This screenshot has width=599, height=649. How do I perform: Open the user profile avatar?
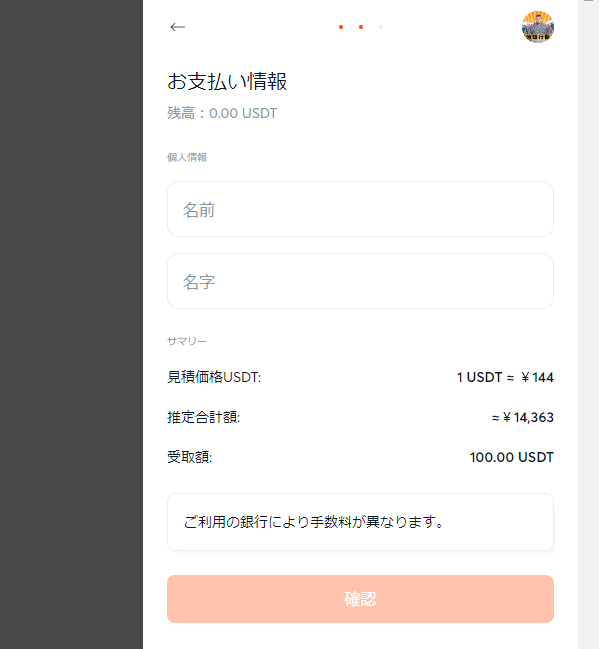[x=538, y=27]
